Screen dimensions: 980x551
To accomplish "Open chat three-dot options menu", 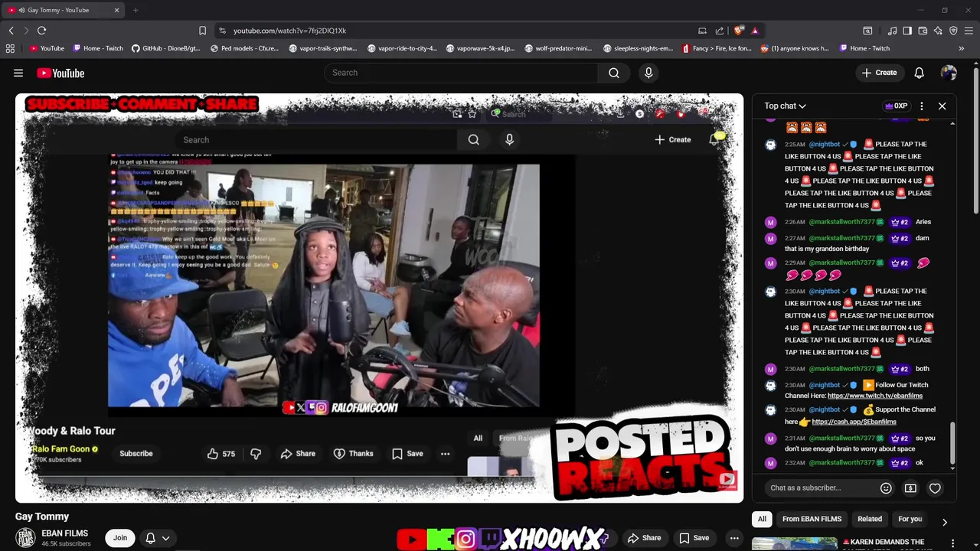I will click(x=921, y=106).
